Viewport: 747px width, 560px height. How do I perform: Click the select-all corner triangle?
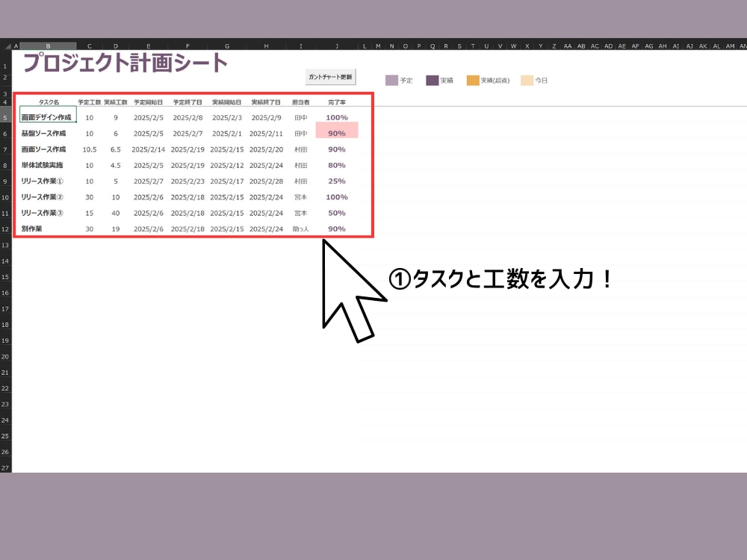(x=7, y=46)
